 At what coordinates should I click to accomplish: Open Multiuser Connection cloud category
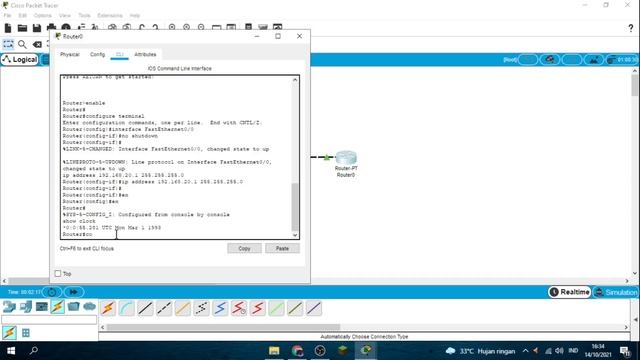[89, 307]
